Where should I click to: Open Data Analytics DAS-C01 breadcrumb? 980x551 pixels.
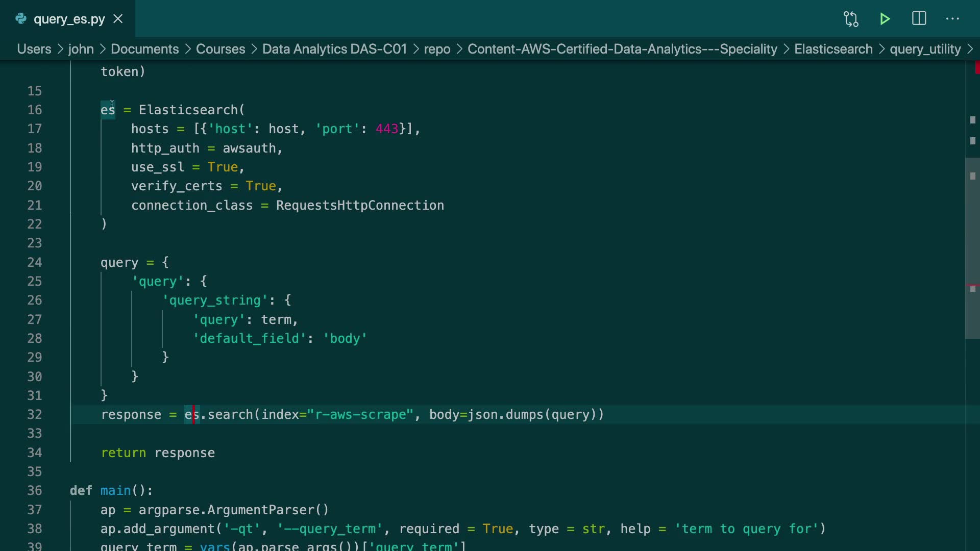click(x=334, y=49)
